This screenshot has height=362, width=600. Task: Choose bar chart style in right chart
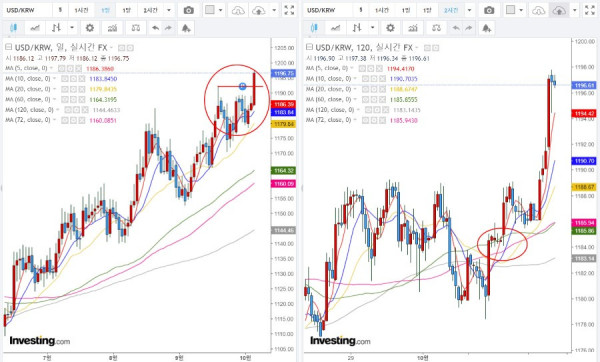357,28
